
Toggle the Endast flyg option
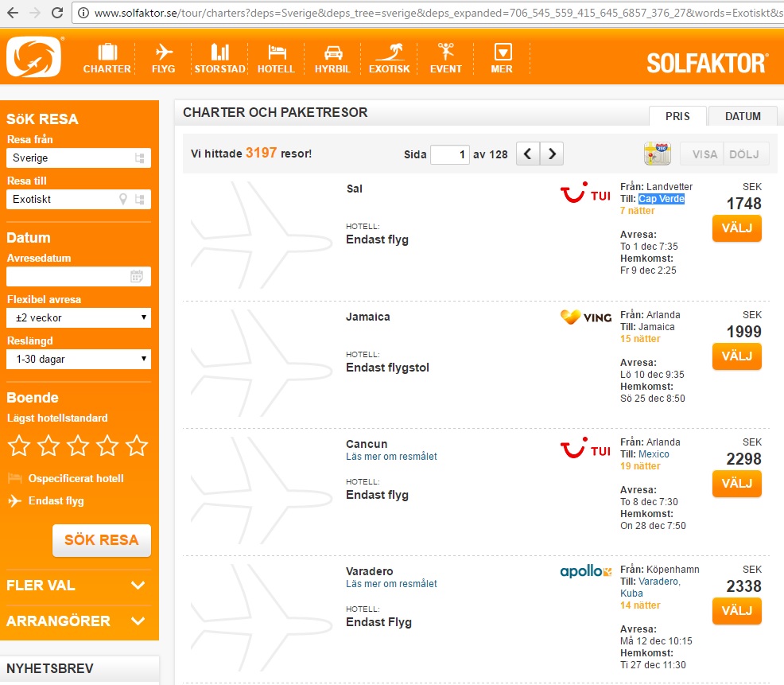coord(46,501)
